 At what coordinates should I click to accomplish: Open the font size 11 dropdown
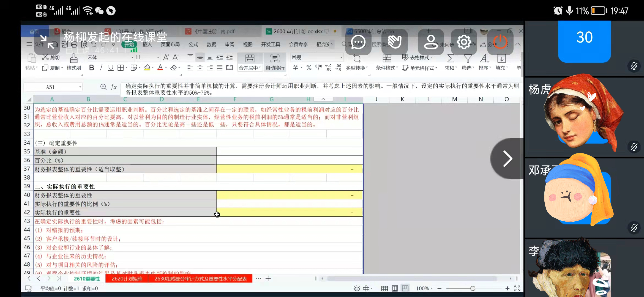tap(158, 57)
